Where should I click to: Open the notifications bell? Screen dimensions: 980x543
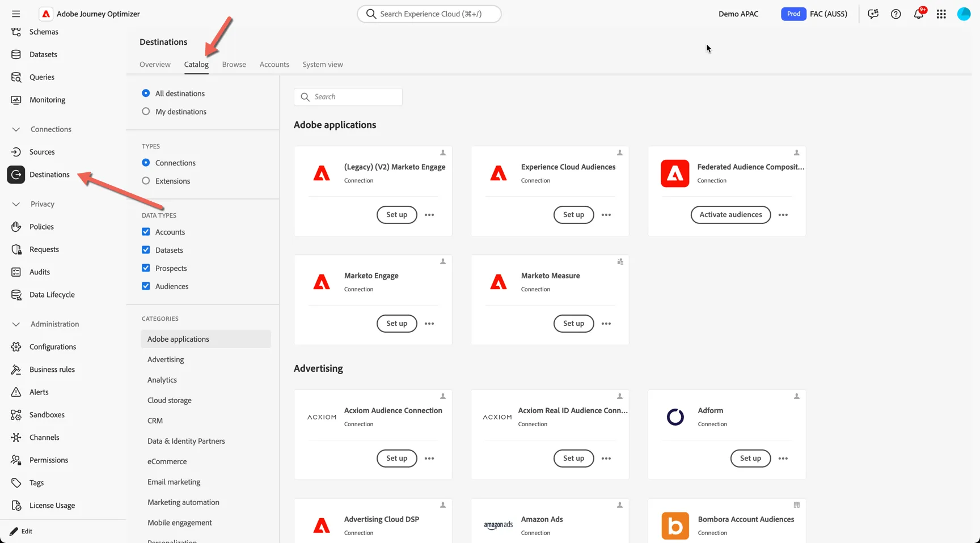click(x=919, y=14)
